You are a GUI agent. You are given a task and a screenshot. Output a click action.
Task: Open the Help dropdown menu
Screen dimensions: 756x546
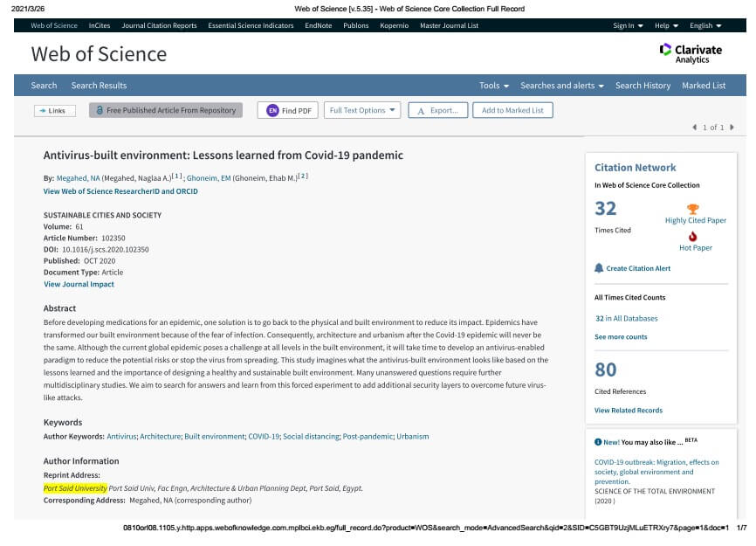666,25
